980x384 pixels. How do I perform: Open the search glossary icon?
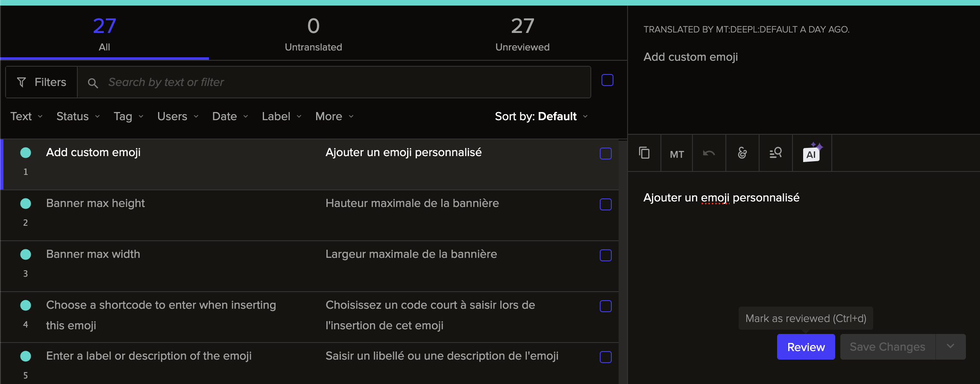coord(776,153)
